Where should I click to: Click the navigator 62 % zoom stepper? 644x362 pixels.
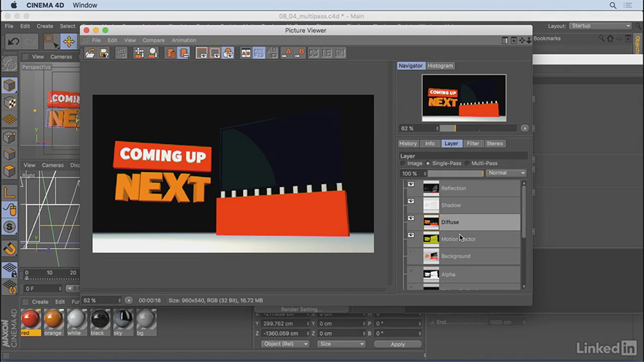437,129
